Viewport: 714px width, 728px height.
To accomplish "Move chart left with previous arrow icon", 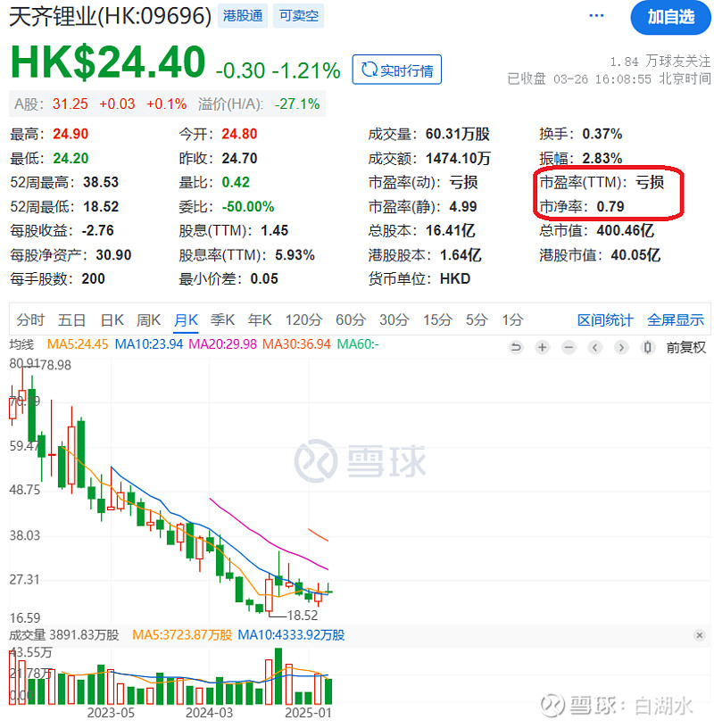I will click(595, 347).
